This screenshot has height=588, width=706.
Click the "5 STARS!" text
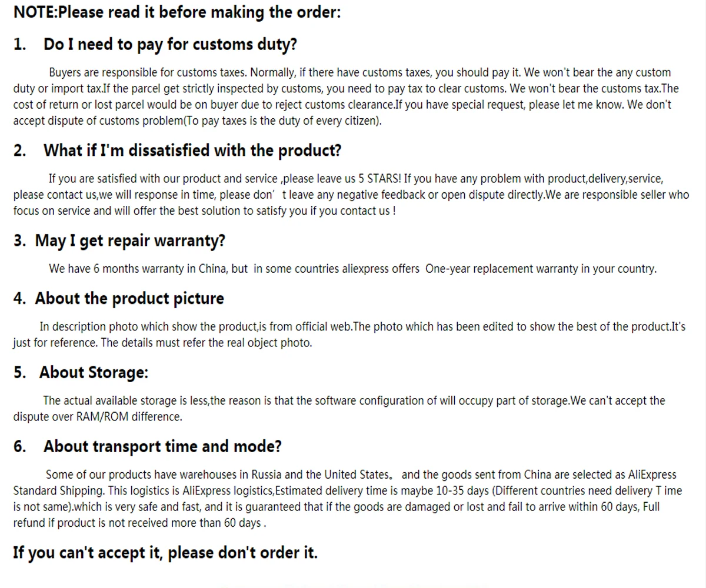tap(379, 179)
